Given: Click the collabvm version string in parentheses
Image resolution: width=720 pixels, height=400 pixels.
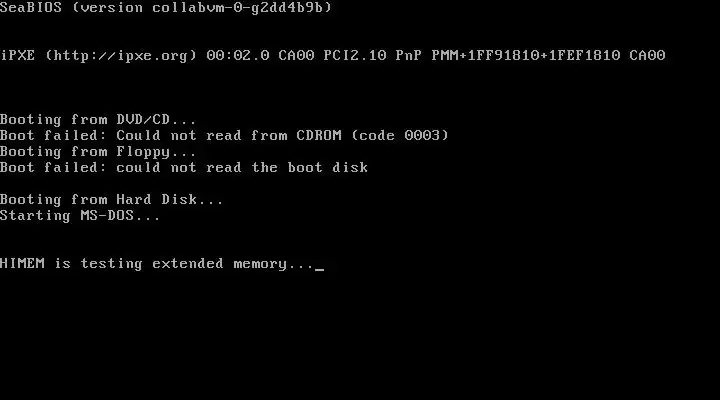Looking at the screenshot, I should tap(202, 7).
